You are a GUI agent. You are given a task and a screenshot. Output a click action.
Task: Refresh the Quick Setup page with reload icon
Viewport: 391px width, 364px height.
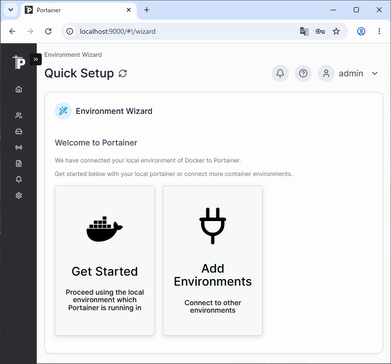click(x=123, y=73)
